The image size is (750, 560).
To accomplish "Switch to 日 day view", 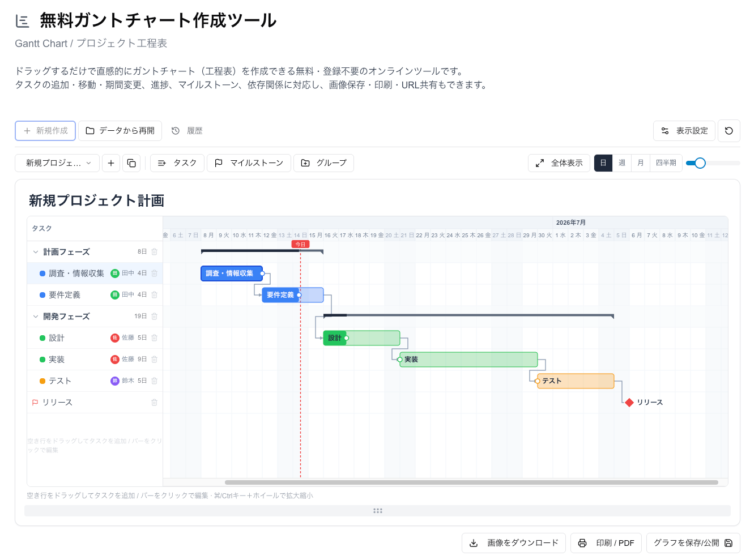I will (x=603, y=163).
